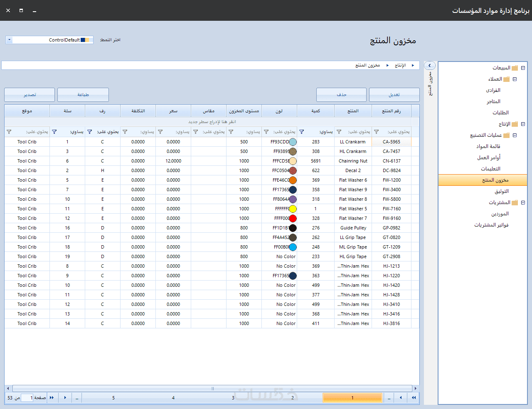Open the filter icon for 'رف' column
Image resolution: width=532 pixels, height=409 pixels.
tap(90, 132)
